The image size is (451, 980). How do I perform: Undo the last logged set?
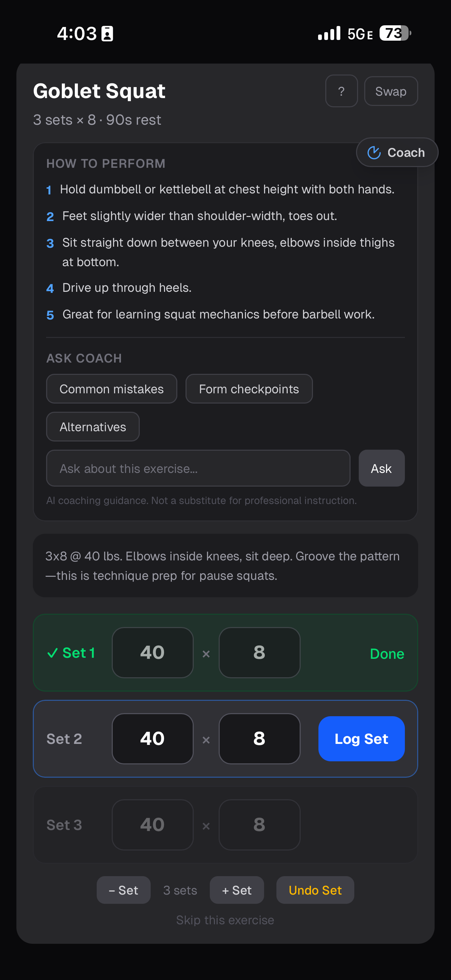315,890
